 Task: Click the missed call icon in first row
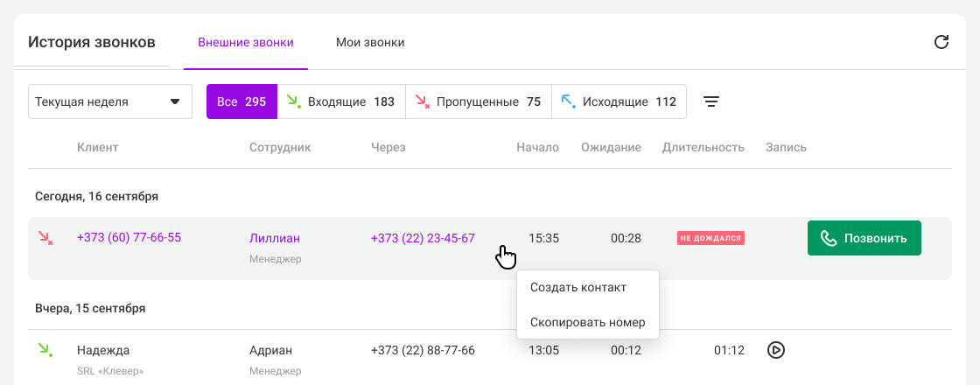point(45,238)
